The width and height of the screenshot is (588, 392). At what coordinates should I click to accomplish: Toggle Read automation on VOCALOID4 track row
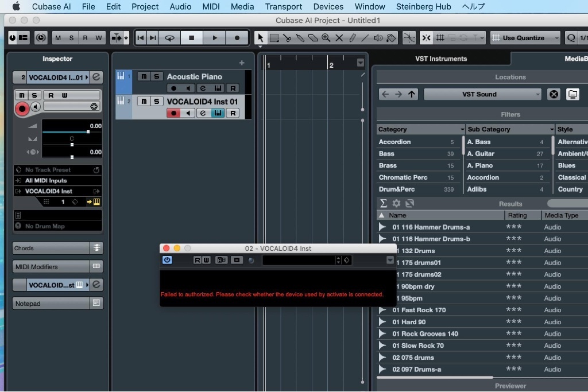(233, 113)
